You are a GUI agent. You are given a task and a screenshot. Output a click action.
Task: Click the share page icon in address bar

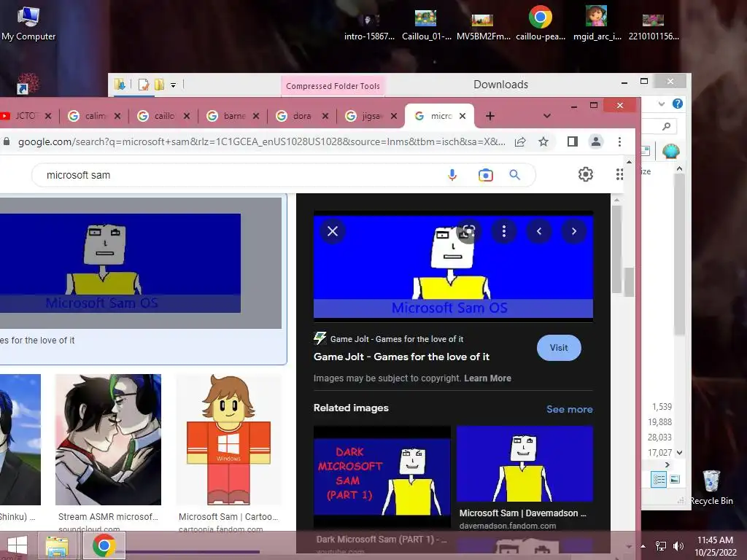tap(520, 141)
